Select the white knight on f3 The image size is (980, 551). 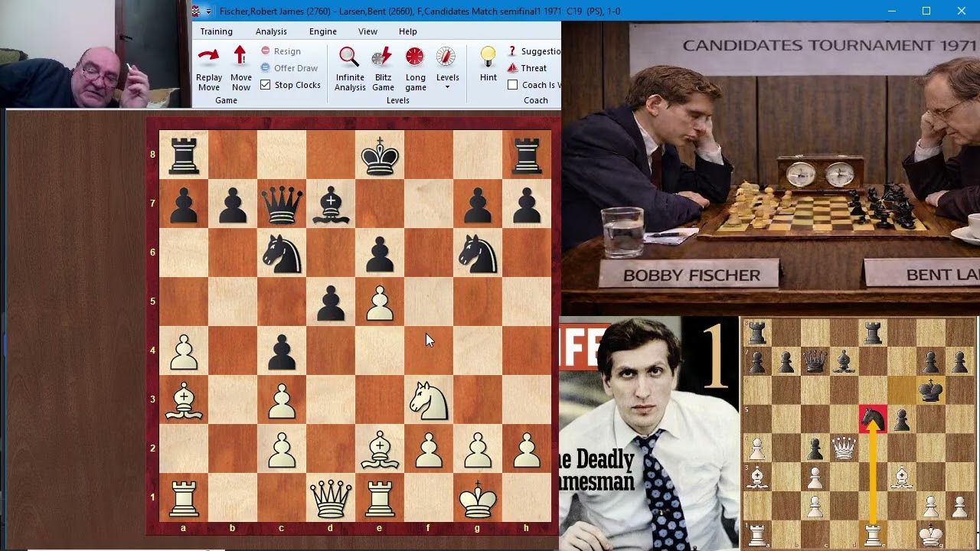pyautogui.click(x=429, y=399)
